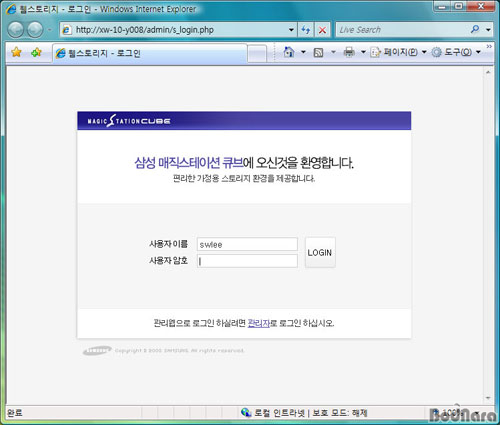Click the browser Forward arrow button
Image resolution: width=500 pixels, height=425 pixels.
(x=35, y=30)
